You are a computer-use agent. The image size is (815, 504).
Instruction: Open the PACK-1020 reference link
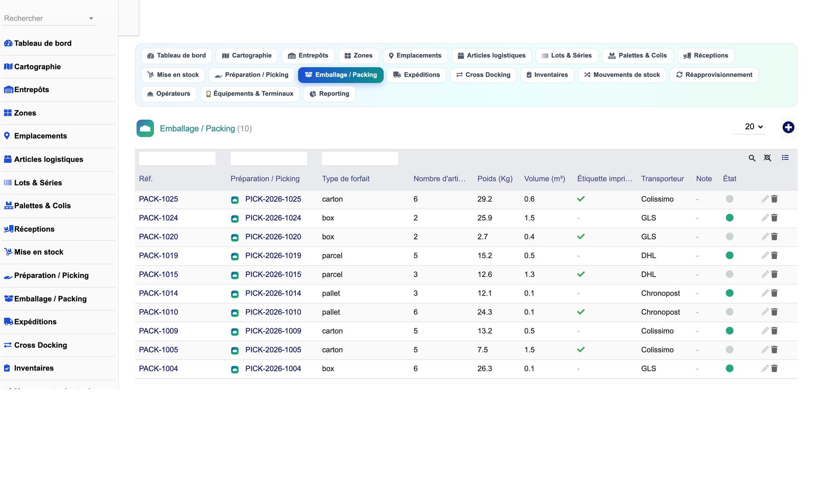158,237
